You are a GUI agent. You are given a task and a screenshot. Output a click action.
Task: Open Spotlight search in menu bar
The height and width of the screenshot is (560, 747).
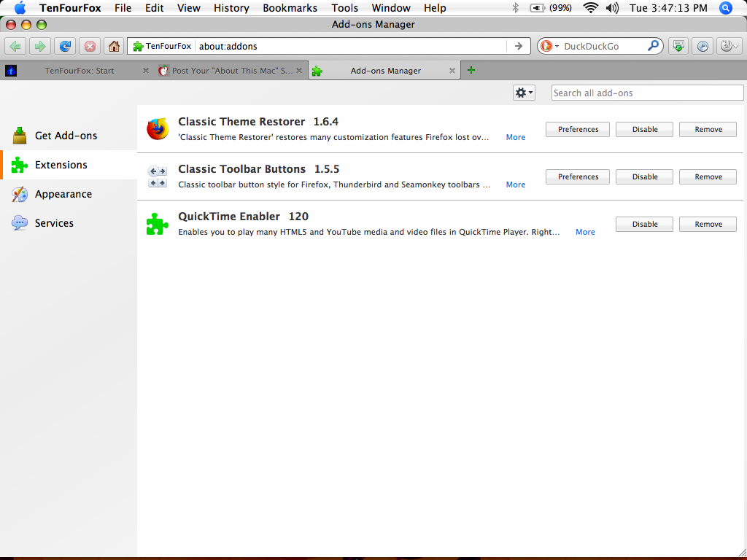[x=726, y=7]
